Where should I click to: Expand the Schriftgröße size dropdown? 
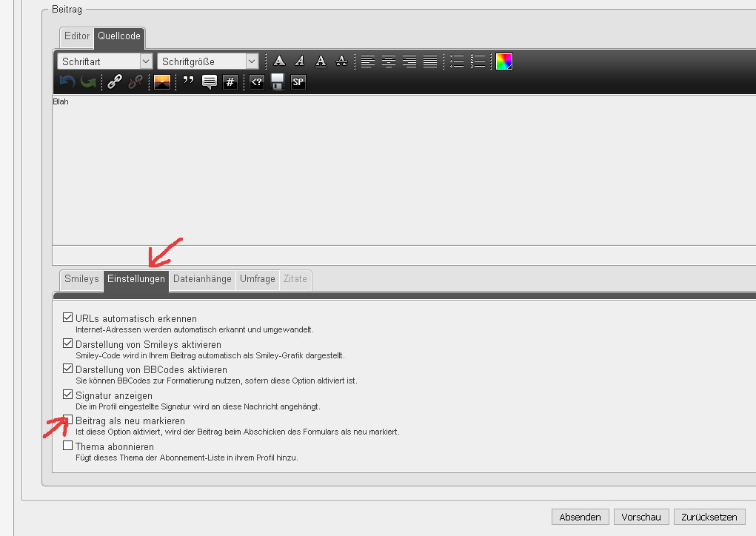click(207, 61)
